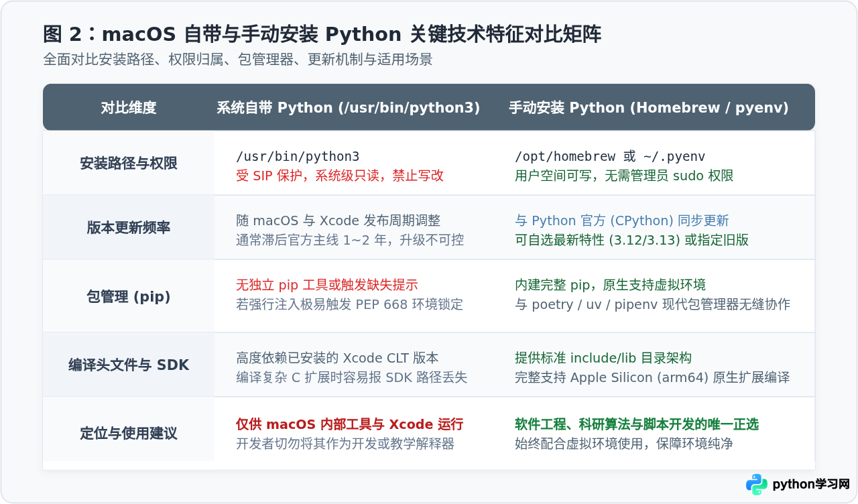Click the text '与 poetry / uv / pipenv 现代包管理器无缝协作'

(653, 304)
